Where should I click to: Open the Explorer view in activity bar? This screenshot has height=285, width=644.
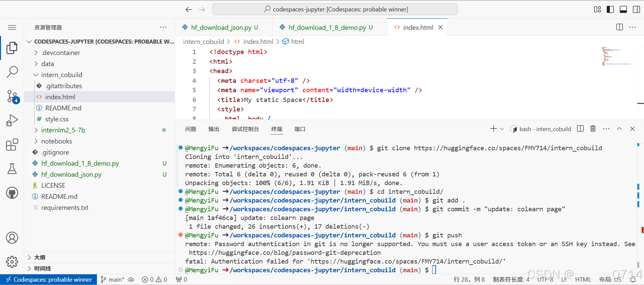tap(12, 48)
